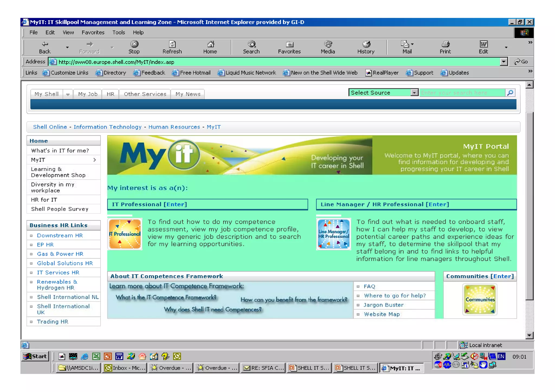Click the Print toolbar icon
Screen dimensions: 555x392
(x=445, y=44)
